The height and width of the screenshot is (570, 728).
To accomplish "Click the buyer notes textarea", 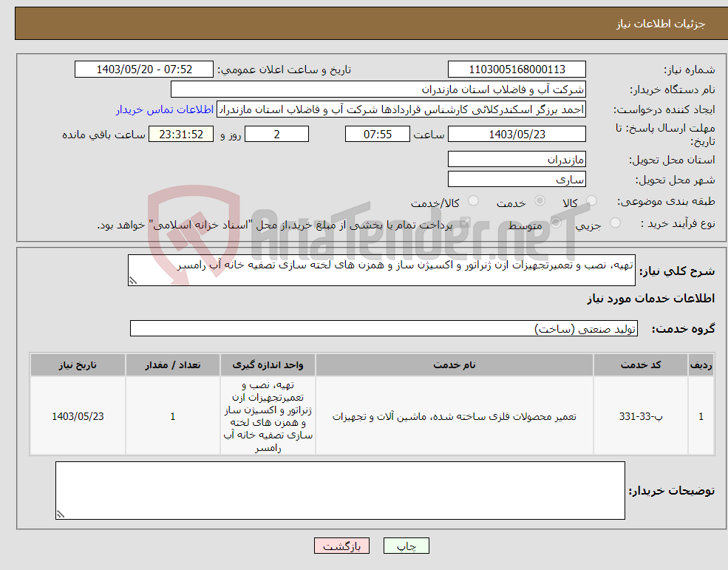I will point(340,491).
